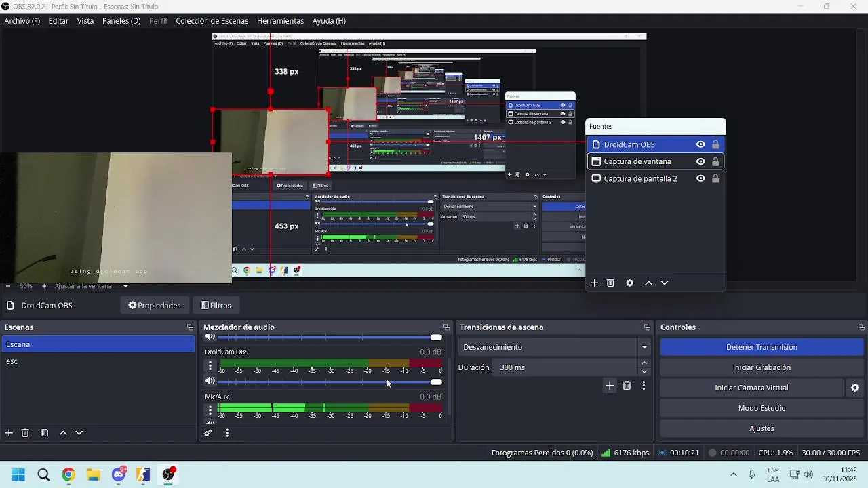Image resolution: width=868 pixels, height=488 pixels.
Task: Move the source up in the Fuentes list
Action: click(648, 283)
